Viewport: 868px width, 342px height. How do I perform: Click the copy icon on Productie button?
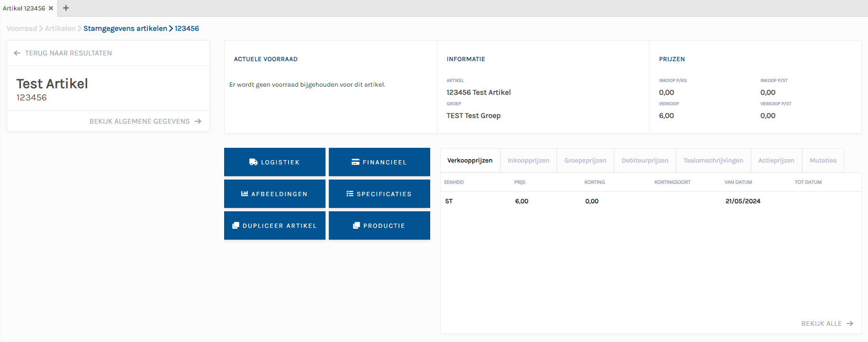356,225
